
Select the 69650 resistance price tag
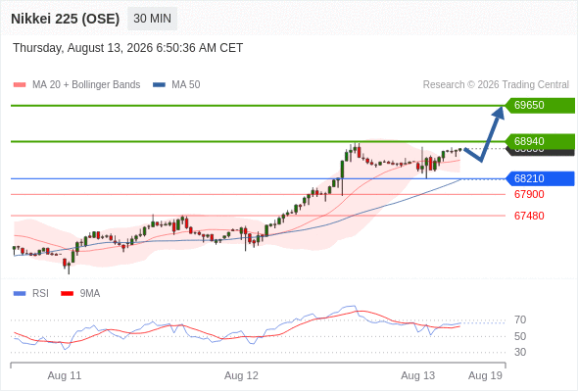click(540, 106)
